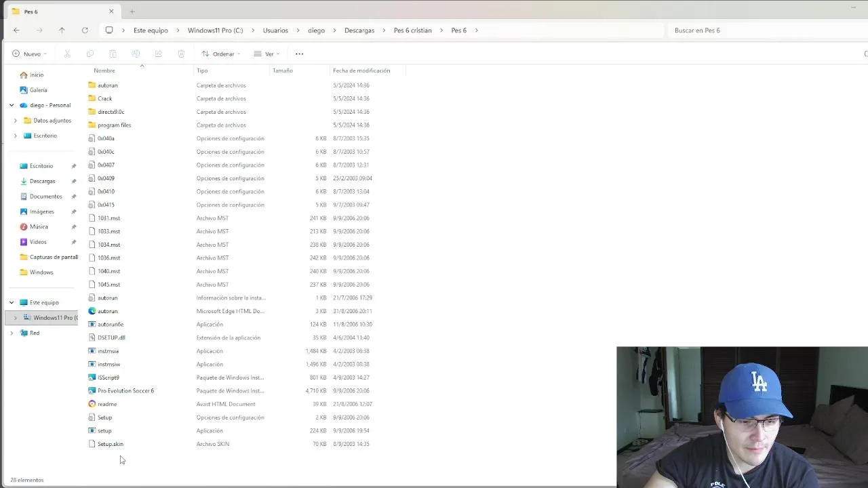Select the readme Avast HTML icon

pyautogui.click(x=92, y=404)
